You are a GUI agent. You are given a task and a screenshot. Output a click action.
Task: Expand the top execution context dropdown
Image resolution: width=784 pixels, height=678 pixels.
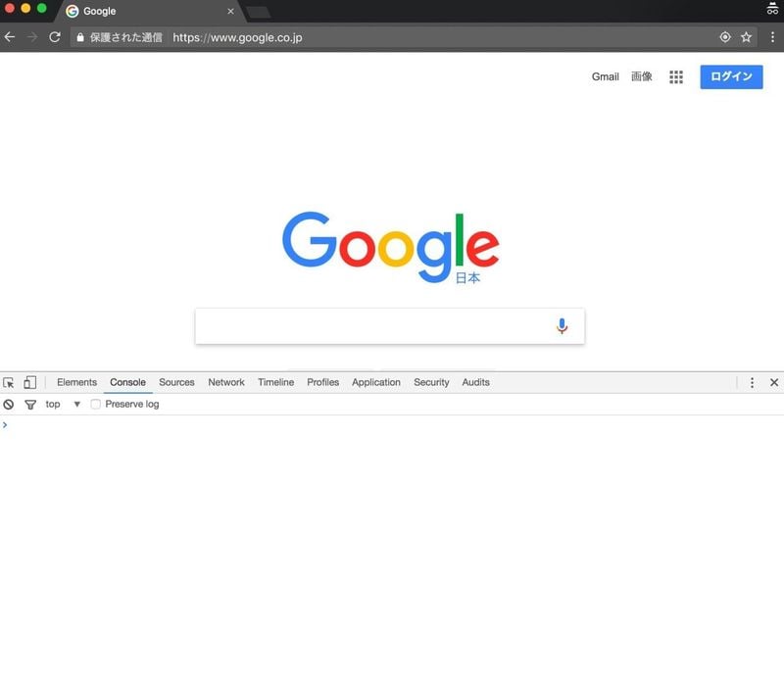point(63,404)
